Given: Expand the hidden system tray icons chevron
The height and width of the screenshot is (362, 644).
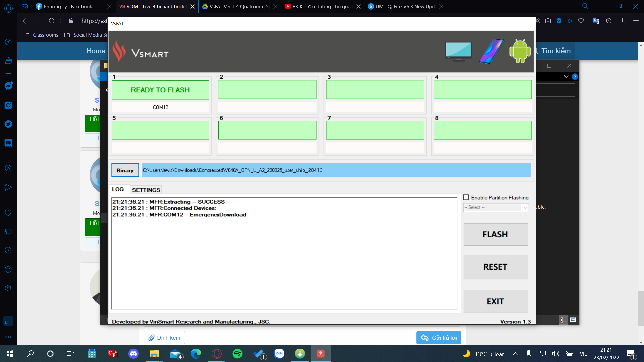Looking at the screenshot, I should click(516, 354).
